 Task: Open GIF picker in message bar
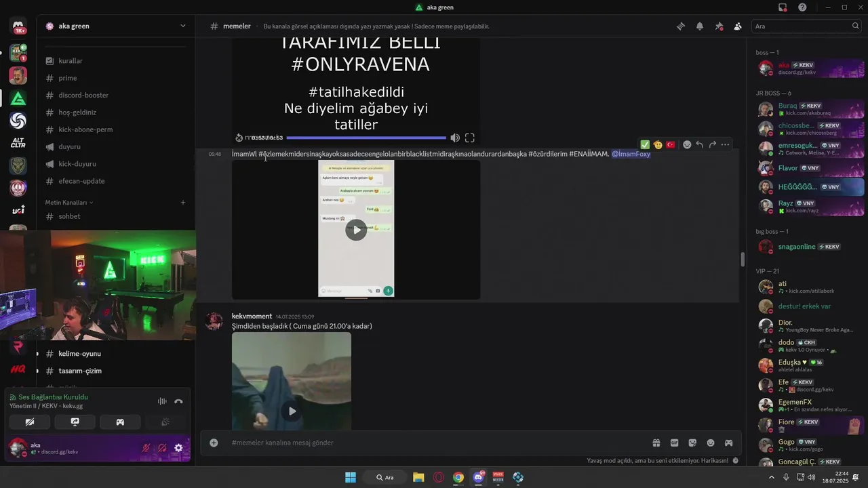(x=675, y=443)
